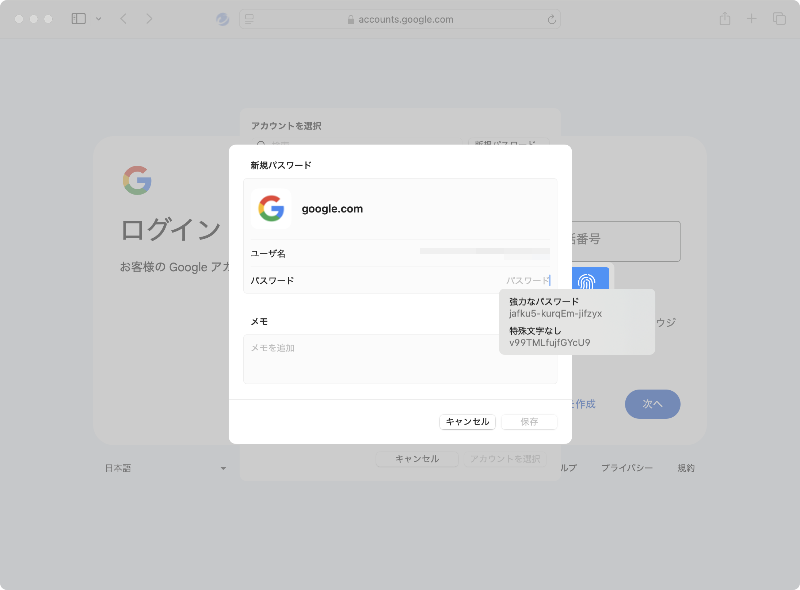Show the tab overview
The image size is (800, 590).
(779, 19)
